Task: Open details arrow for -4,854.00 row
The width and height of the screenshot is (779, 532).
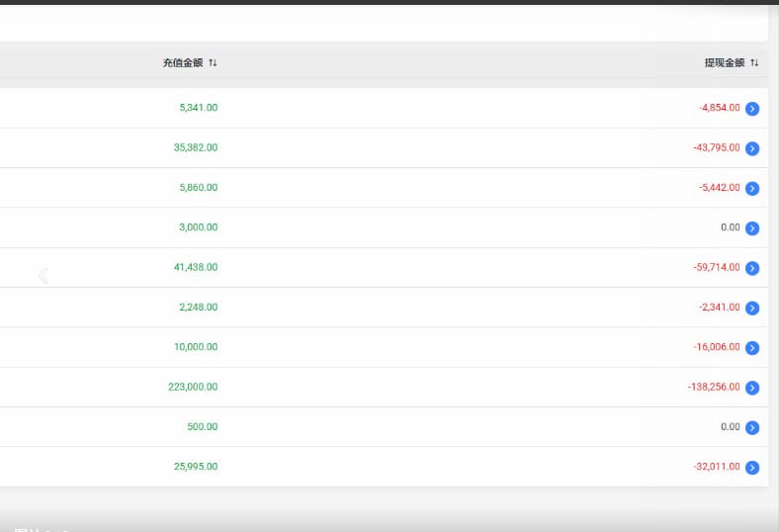Action: [x=752, y=109]
